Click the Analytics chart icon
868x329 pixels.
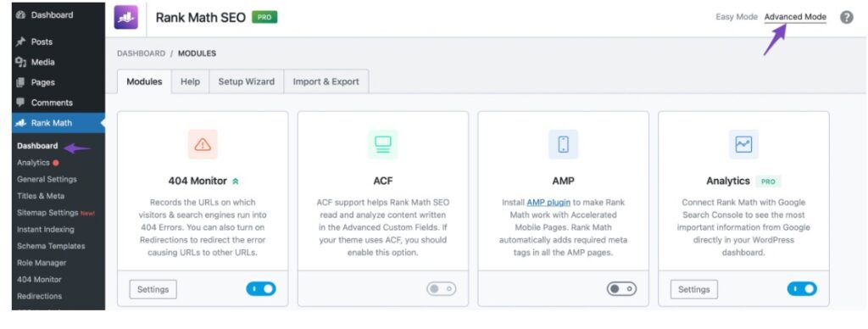[743, 144]
